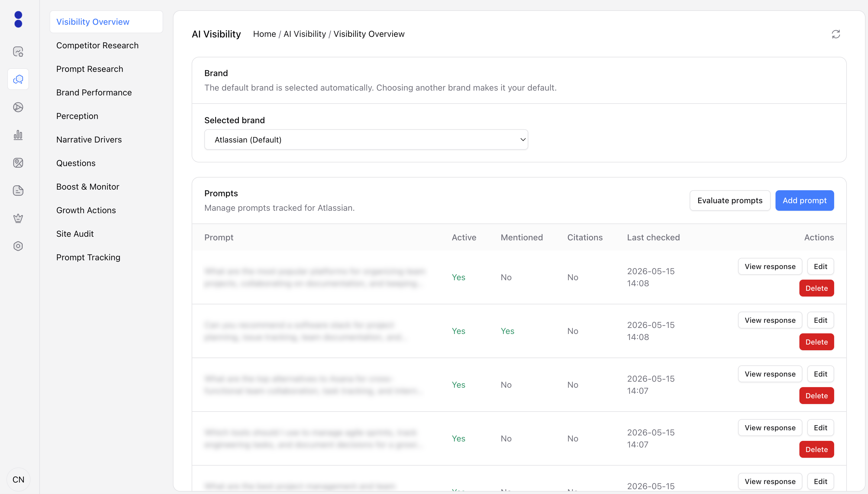
Task: Delete the prompt with Mentioned Yes
Action: tap(816, 342)
